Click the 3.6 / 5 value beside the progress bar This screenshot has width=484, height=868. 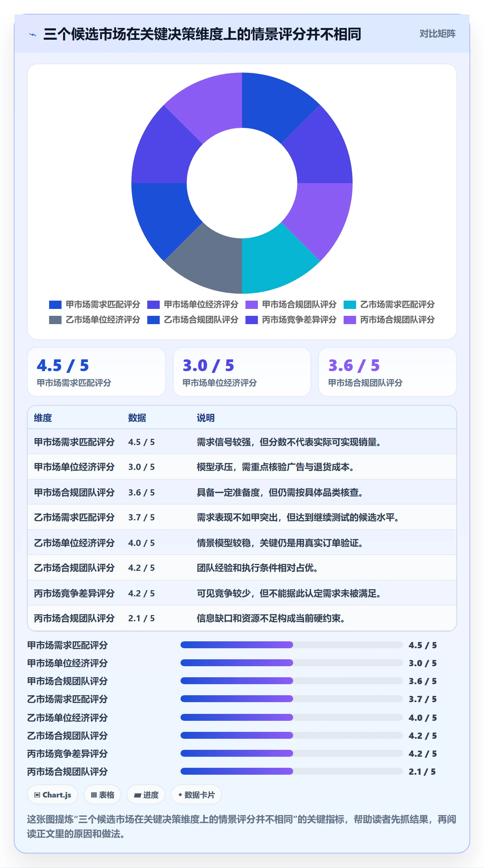422,681
